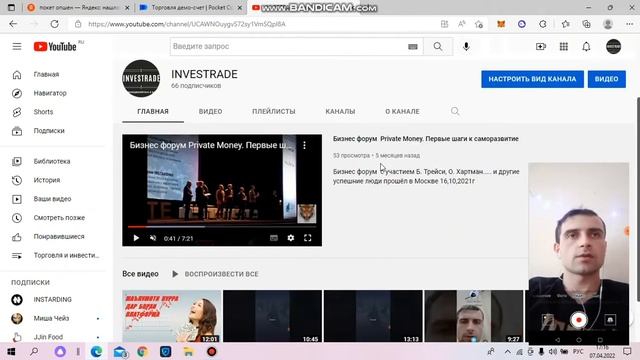
Task: Switch to the О КАНАЛЕ tab
Action: [x=402, y=111]
